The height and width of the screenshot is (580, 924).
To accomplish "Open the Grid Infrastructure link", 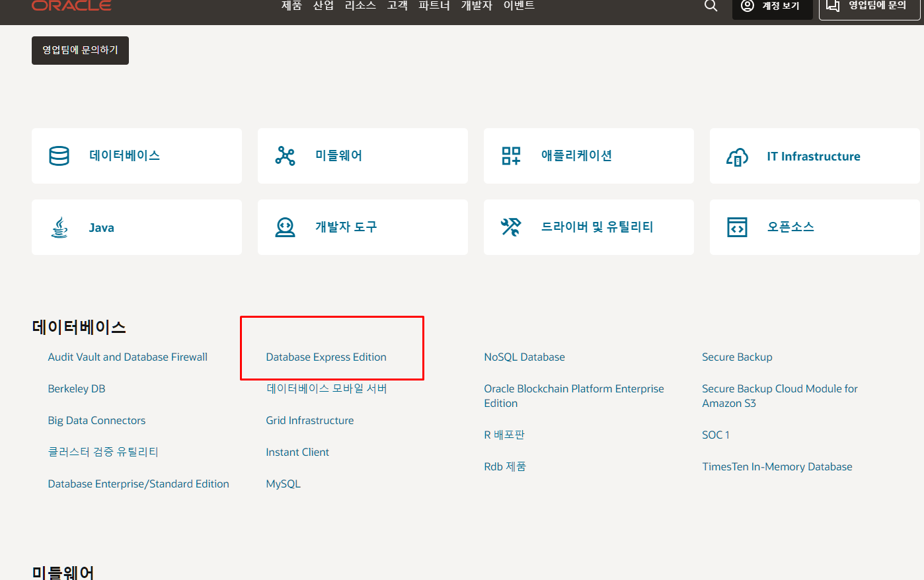I will (309, 420).
